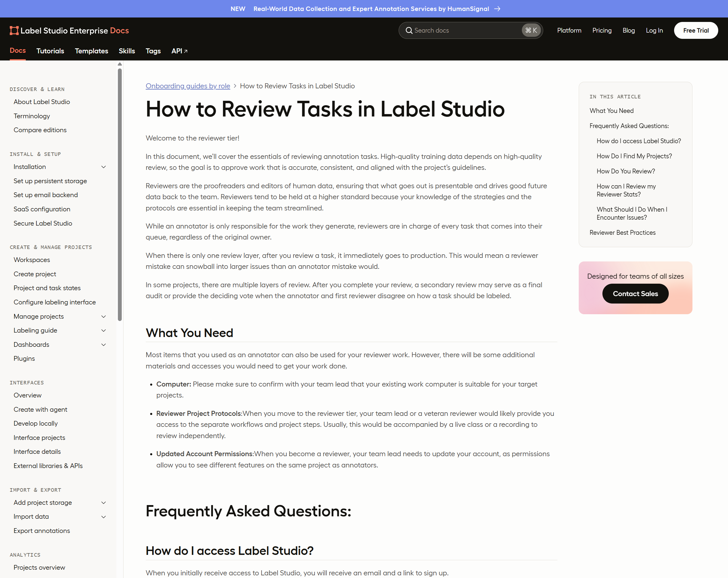Expand the Installation section chevron

[104, 167]
